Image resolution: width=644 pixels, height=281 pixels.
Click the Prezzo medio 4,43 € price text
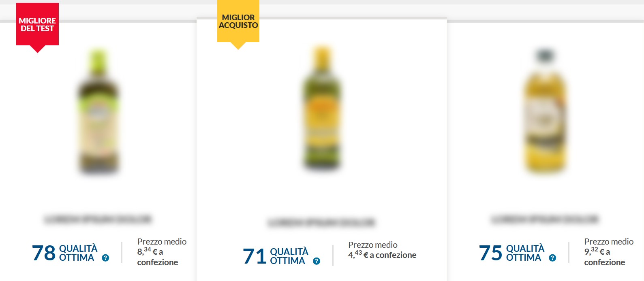pos(382,250)
